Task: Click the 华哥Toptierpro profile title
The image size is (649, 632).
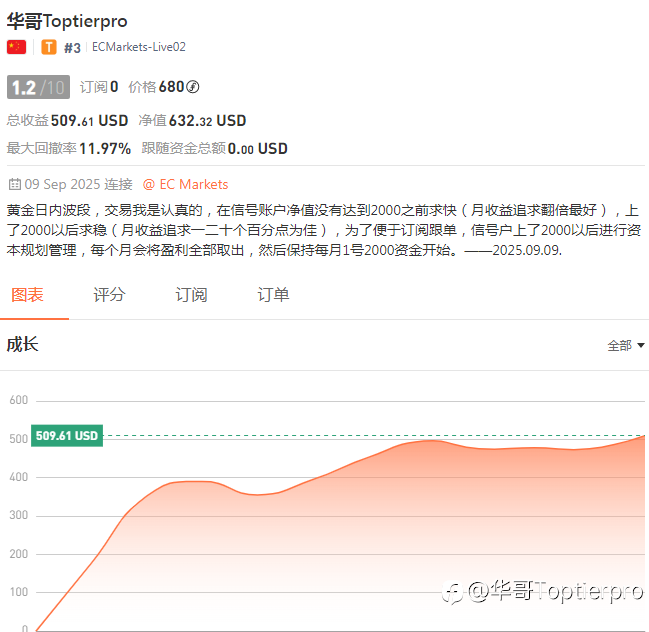Action: tap(67, 21)
